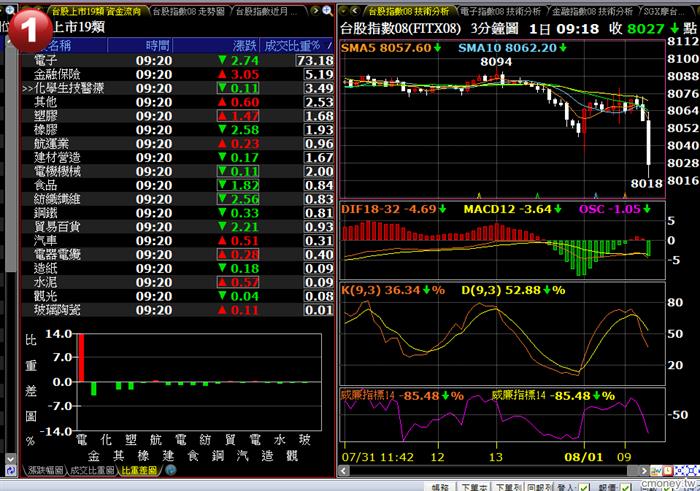The width and height of the screenshot is (700, 491).
Task: Click the 73.18 volume share value for 電子
Action: [315, 60]
